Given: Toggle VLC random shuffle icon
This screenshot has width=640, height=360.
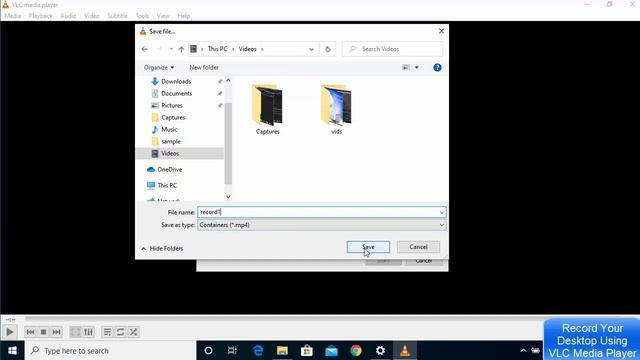Looking at the screenshot, I should click(133, 332).
